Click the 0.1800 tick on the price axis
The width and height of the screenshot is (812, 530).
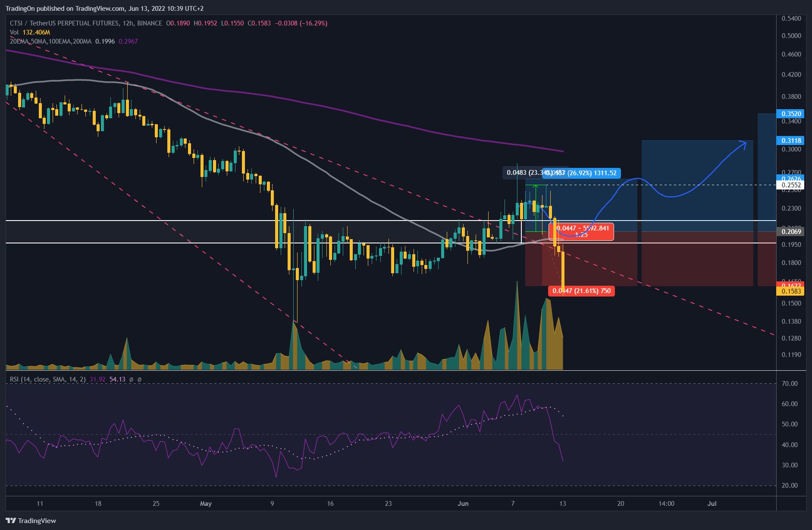click(791, 263)
